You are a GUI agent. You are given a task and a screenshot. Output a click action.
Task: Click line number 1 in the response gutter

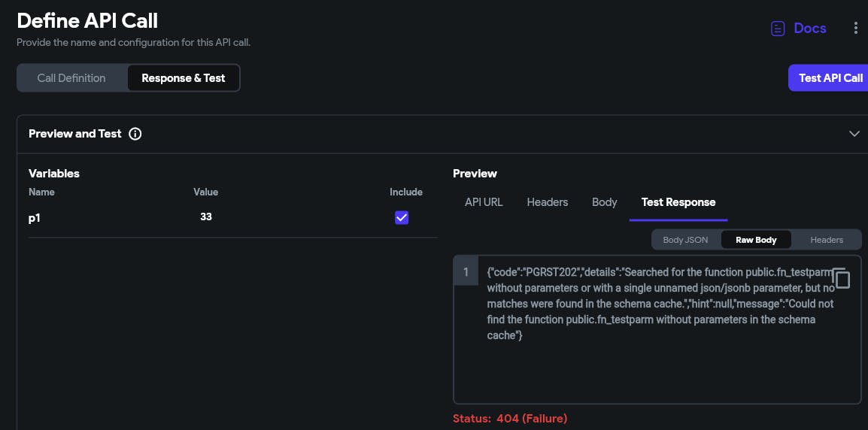click(x=466, y=272)
